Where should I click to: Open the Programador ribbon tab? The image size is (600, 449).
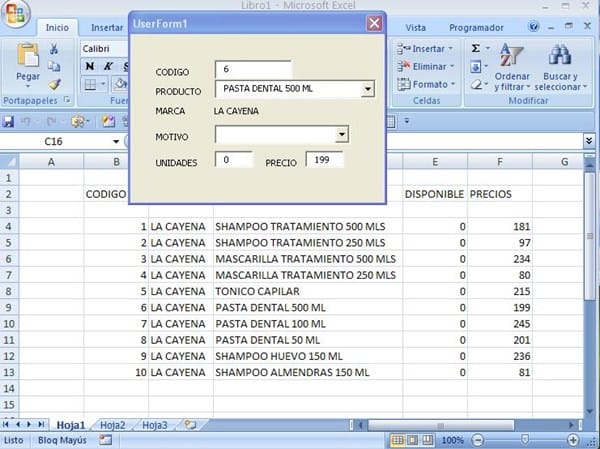pos(476,28)
